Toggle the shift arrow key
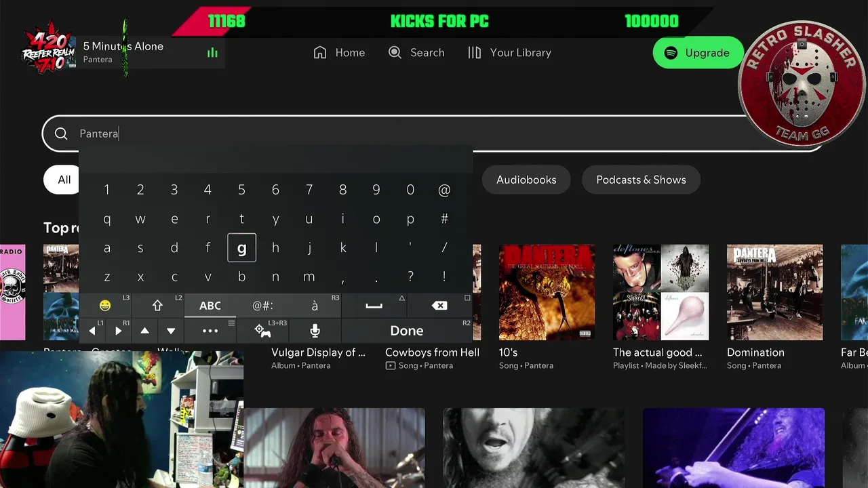The image size is (868, 488). pyautogui.click(x=157, y=306)
